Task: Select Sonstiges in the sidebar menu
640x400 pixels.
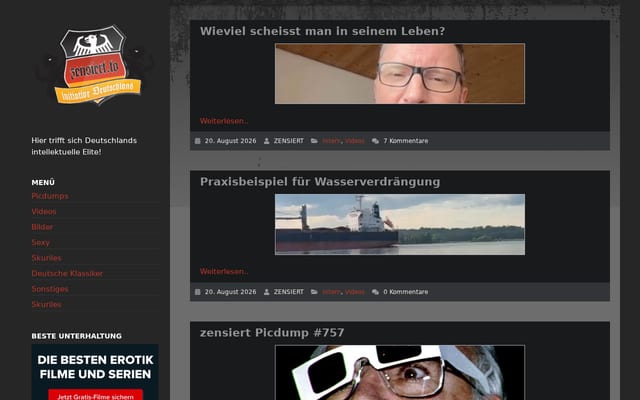Action: [x=50, y=289]
